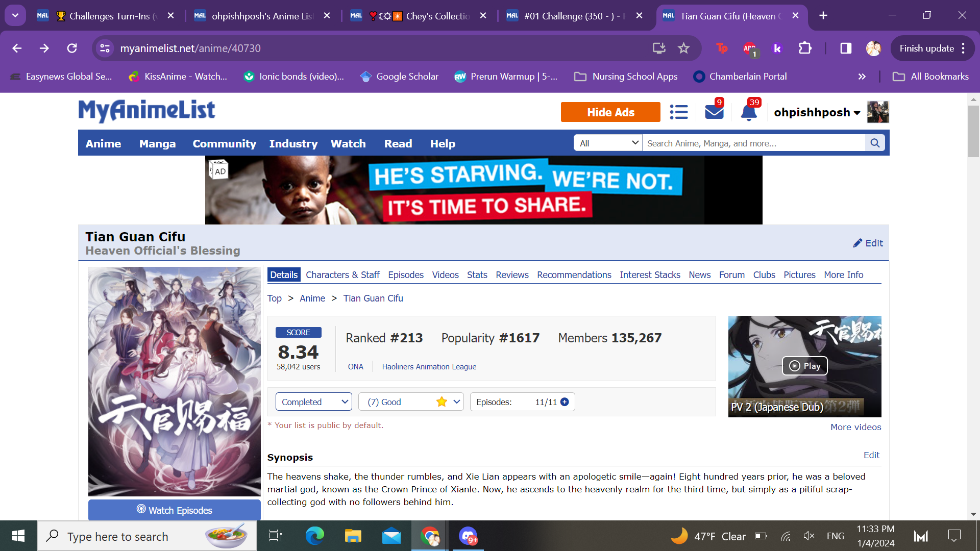Open the Extensions puzzle icon

point(805,48)
